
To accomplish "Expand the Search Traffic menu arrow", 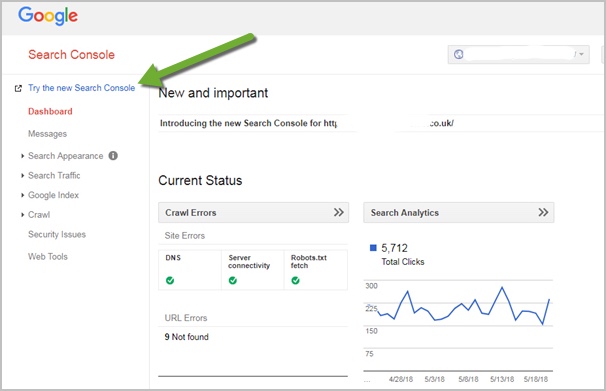I will 22,176.
